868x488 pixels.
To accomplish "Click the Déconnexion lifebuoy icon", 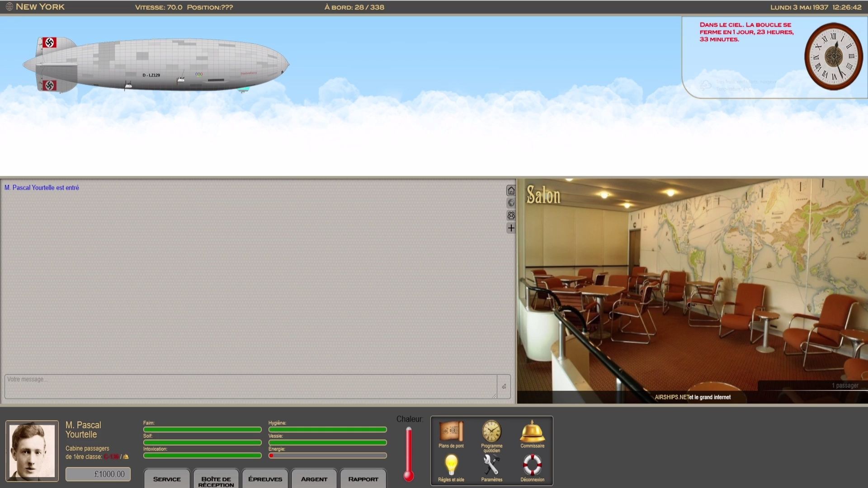I will tap(532, 465).
